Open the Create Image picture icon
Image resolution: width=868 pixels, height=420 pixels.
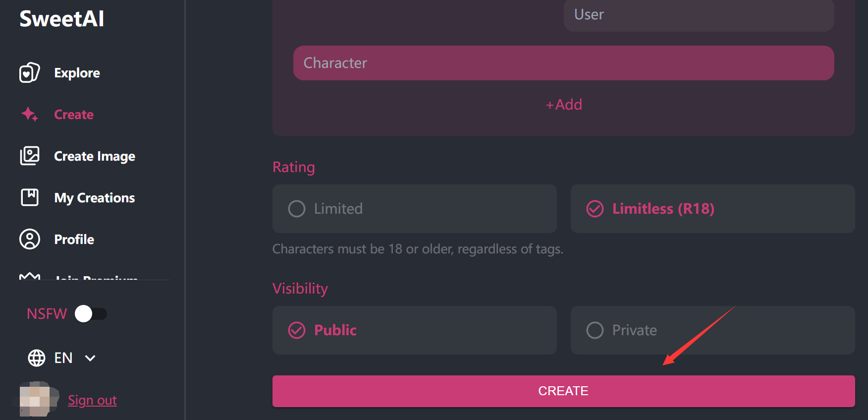click(30, 156)
